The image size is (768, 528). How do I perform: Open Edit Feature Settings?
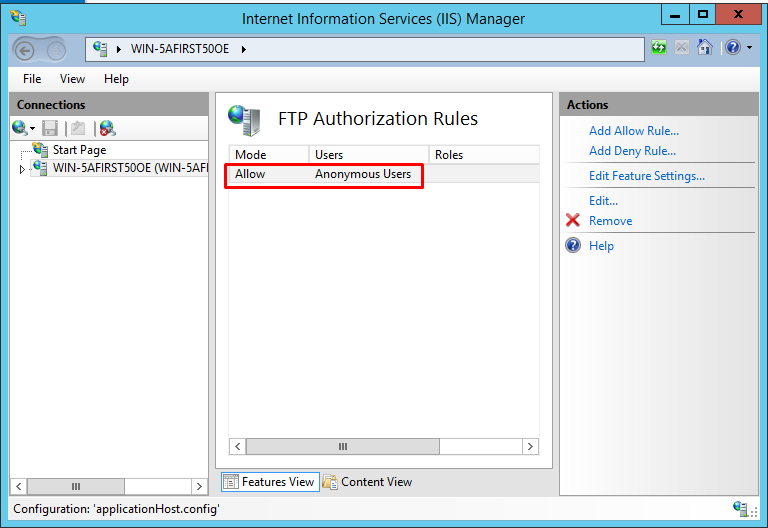pos(647,176)
